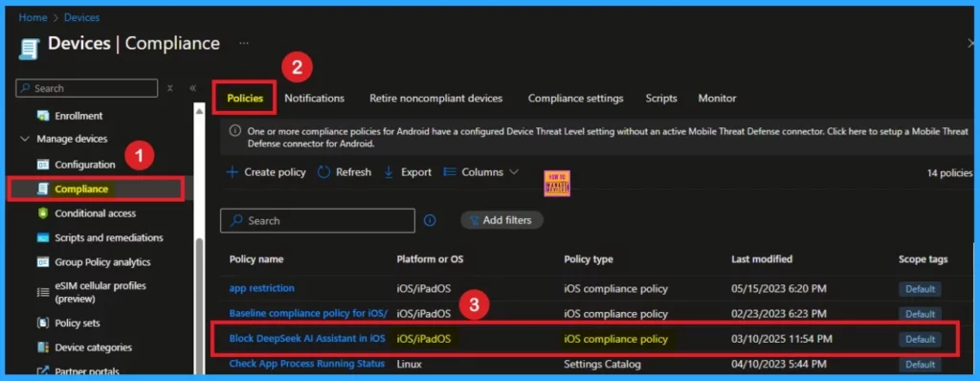The image size is (980, 381).
Task: Click the Mobile Threat Defense info banner
Action: point(597,137)
